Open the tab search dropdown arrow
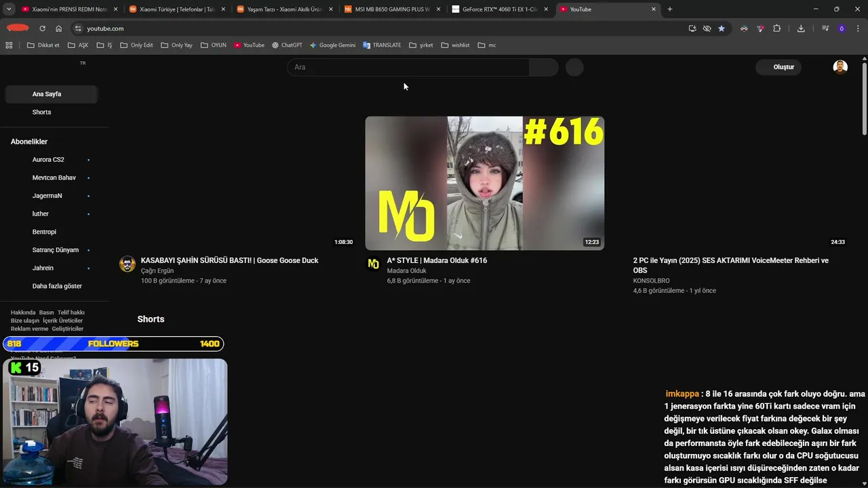The height and width of the screenshot is (488, 868). [9, 9]
